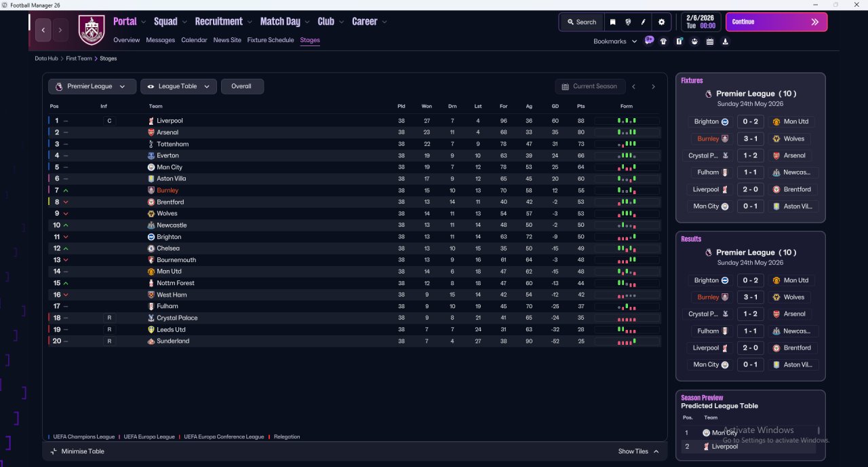
Task: Collapse tiles using Show Tiles chevron
Action: [656, 451]
